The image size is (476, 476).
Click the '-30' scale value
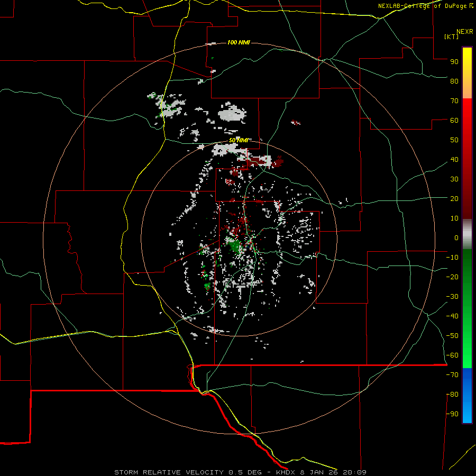[x=452, y=297]
